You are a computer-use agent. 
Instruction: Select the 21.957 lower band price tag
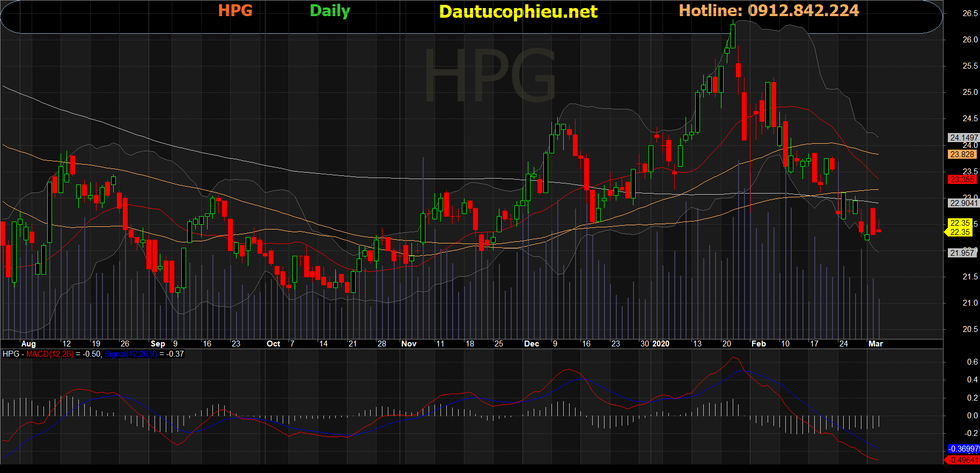coord(962,253)
